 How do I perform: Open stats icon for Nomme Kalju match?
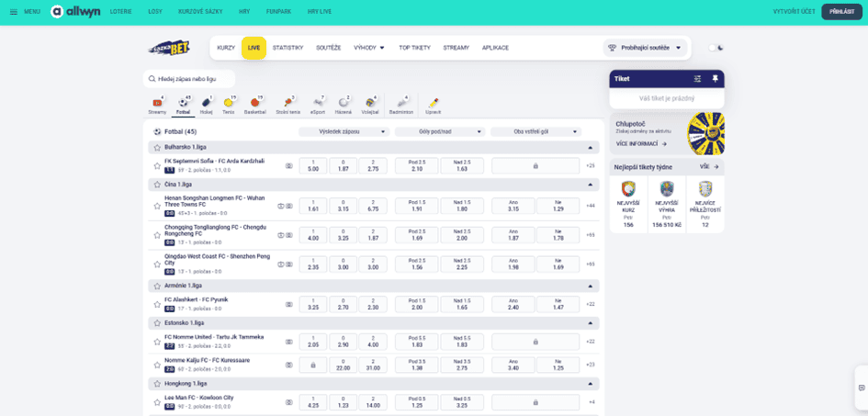[289, 365]
